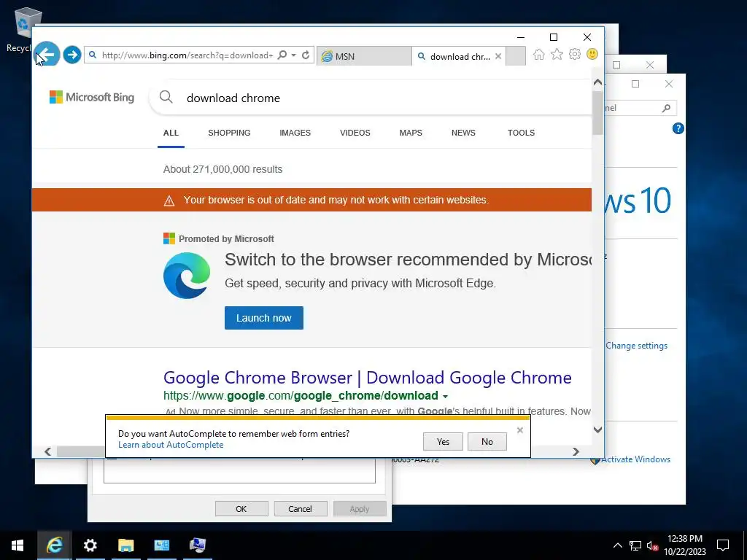Viewport: 747px width, 560px height.
Task: Open Internet Explorer from the taskbar
Action: [54, 545]
